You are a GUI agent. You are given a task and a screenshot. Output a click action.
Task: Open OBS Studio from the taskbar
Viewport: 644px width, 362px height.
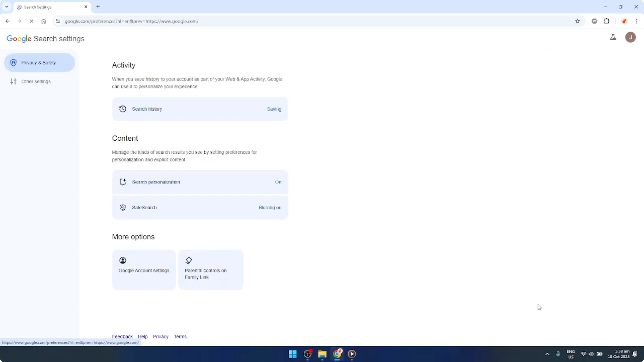click(x=307, y=354)
